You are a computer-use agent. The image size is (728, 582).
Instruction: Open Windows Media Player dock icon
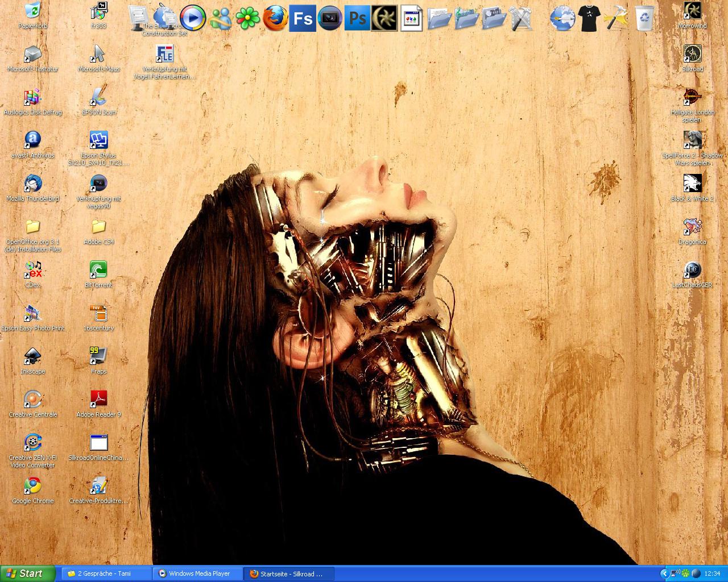(x=193, y=18)
